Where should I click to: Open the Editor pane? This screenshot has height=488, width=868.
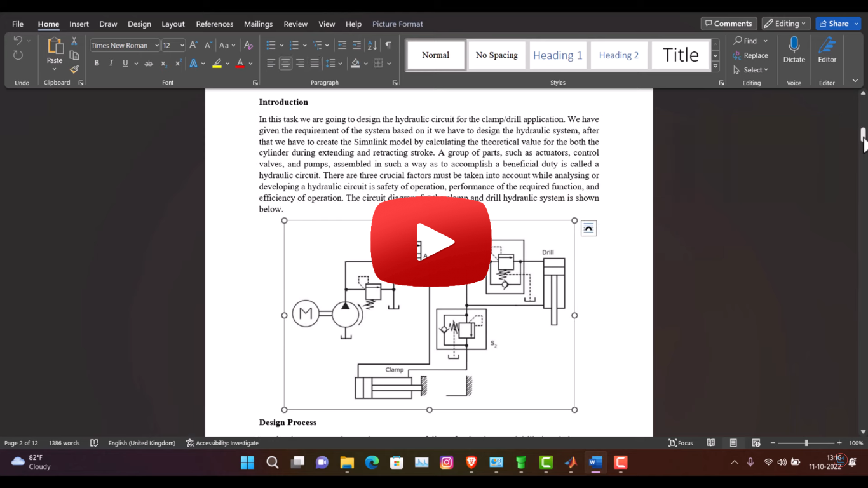tap(827, 50)
